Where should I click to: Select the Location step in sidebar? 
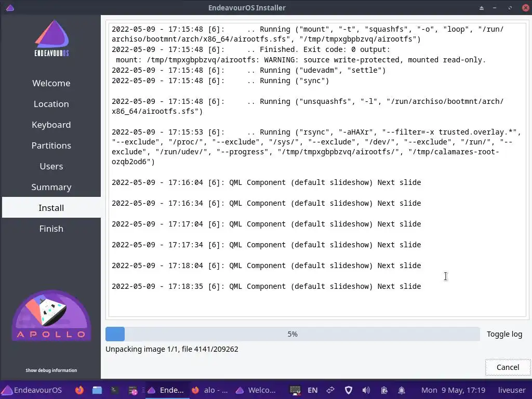tap(51, 104)
